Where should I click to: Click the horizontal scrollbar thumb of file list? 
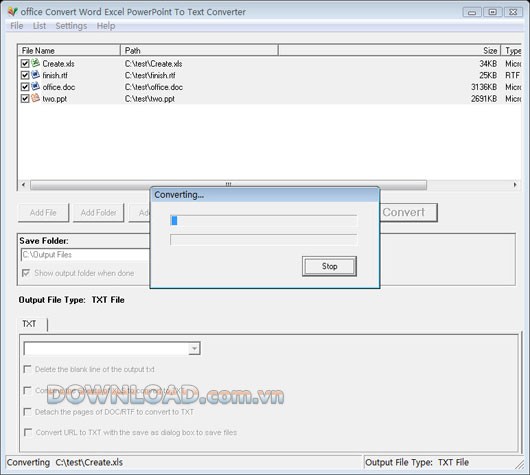pyautogui.click(x=228, y=185)
